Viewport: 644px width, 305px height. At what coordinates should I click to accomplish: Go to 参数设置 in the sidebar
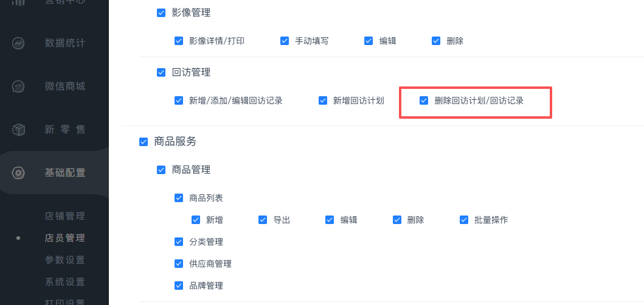pos(64,260)
